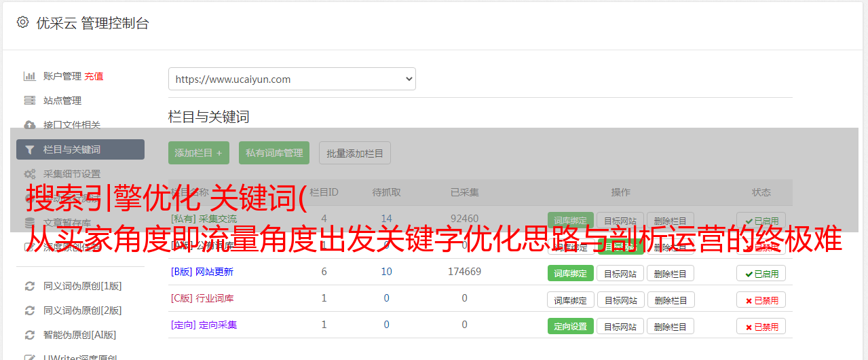868x360 pixels.
Task: Click the 添加栏目 + button
Action: coord(199,153)
